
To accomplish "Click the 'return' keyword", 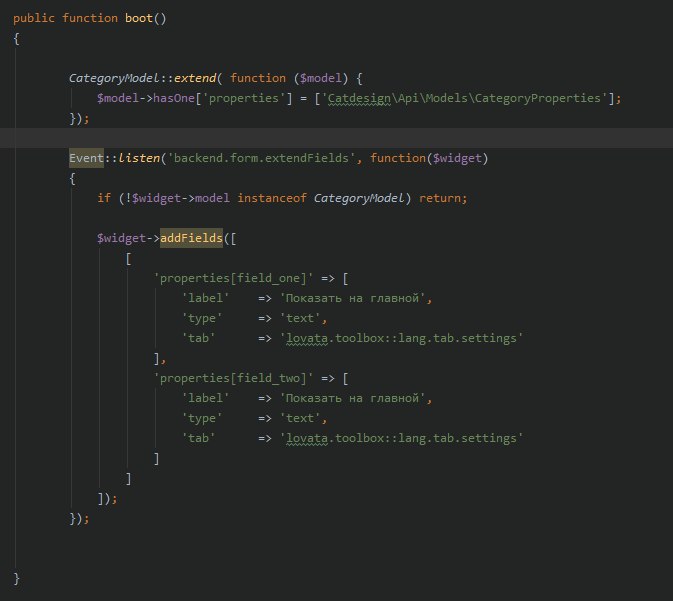I will (440, 198).
